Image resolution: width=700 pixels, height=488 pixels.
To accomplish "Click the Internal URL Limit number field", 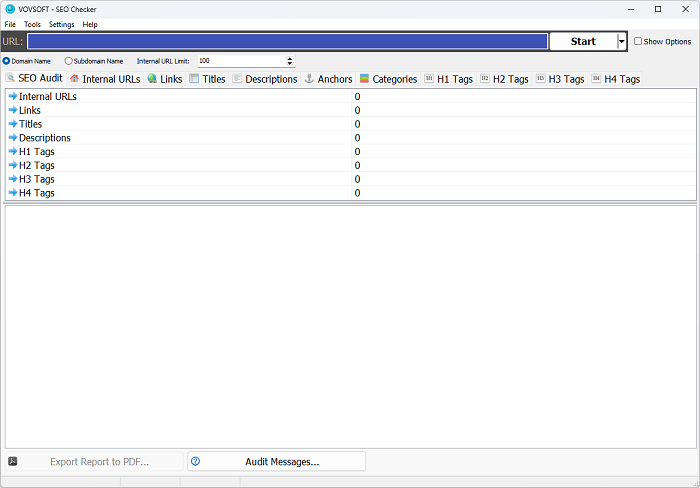I will pyautogui.click(x=242, y=61).
